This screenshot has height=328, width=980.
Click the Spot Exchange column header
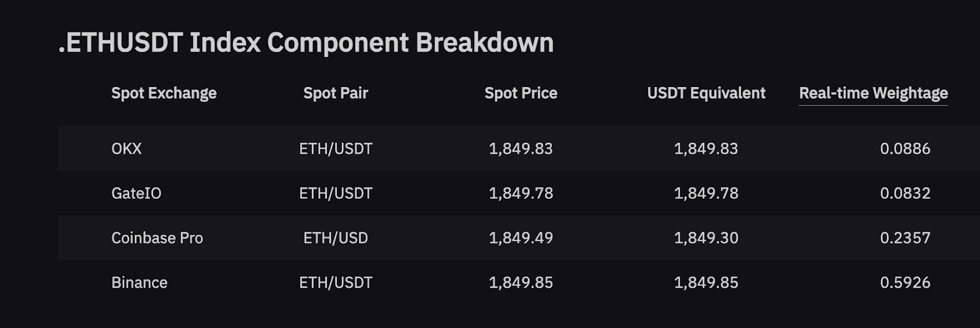click(164, 93)
